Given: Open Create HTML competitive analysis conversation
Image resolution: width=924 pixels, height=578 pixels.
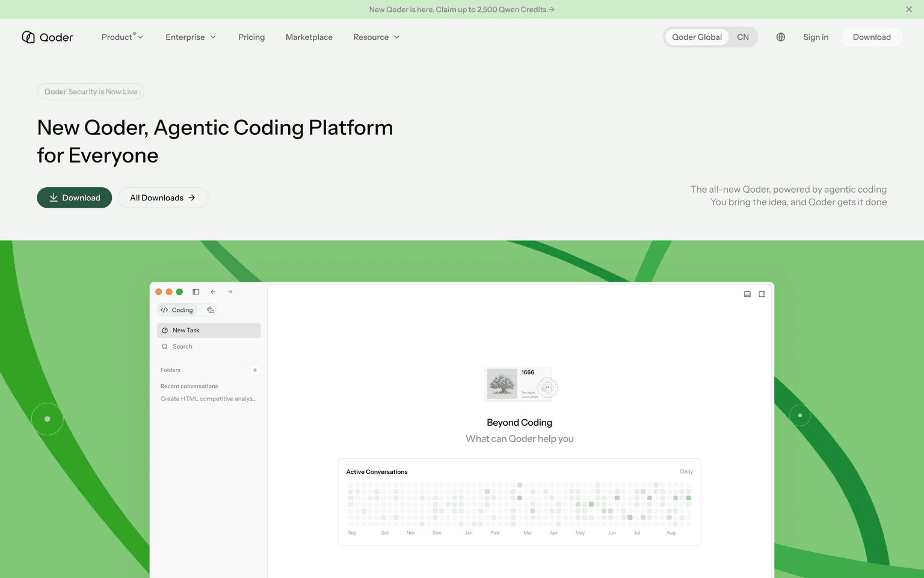Looking at the screenshot, I should tap(208, 399).
